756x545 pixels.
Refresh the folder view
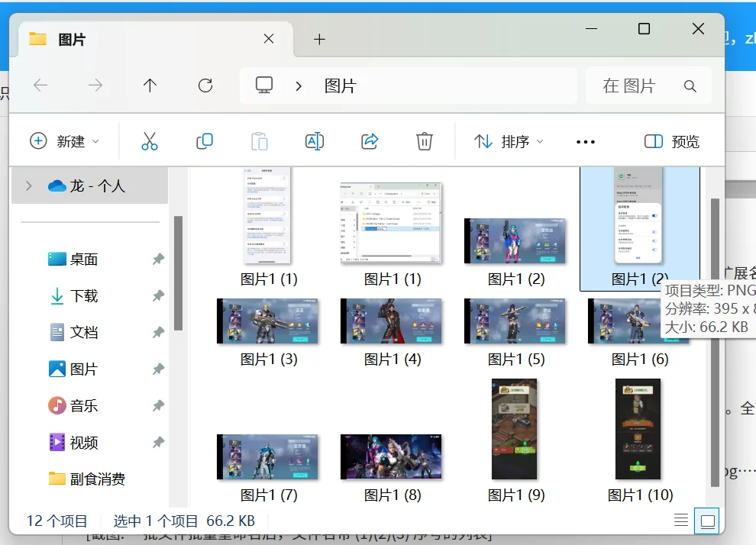[x=205, y=85]
